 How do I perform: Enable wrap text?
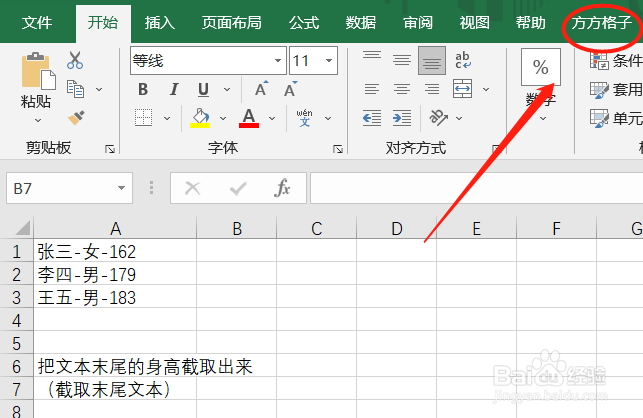(x=463, y=60)
